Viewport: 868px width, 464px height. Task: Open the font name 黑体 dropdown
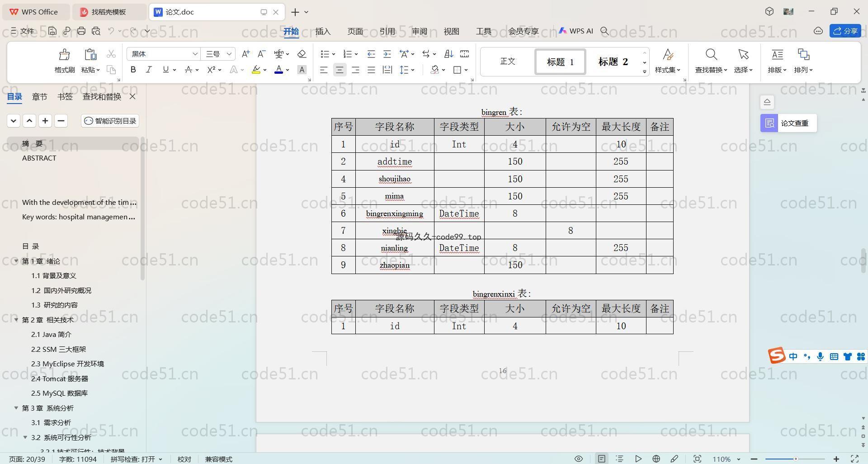(x=195, y=54)
